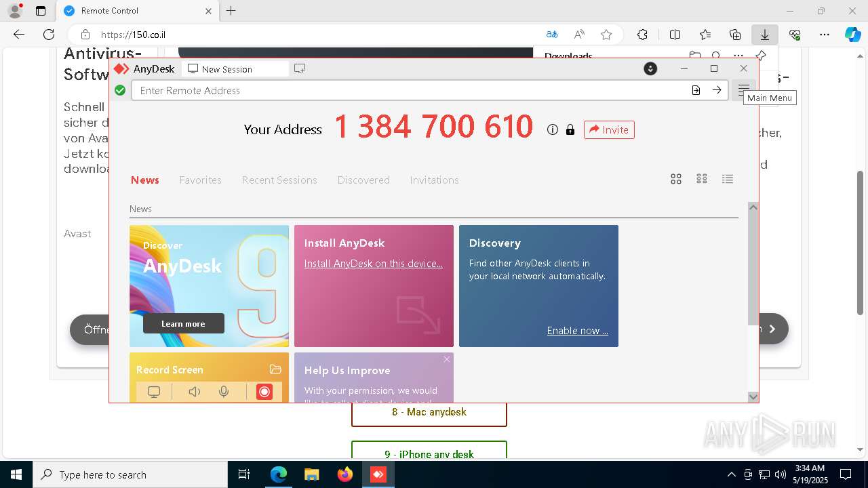868x488 pixels.
Task: Dismiss the Help Us Improve card
Action: 447,359
